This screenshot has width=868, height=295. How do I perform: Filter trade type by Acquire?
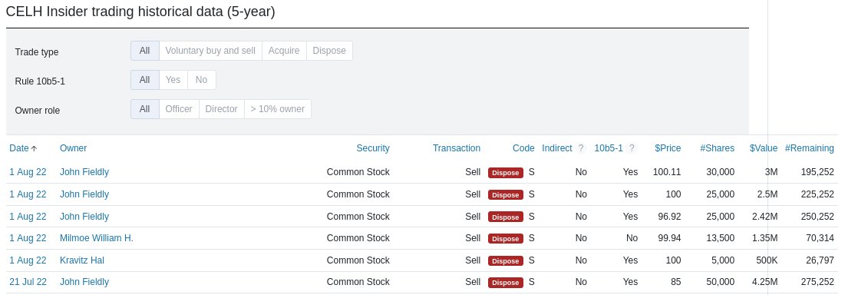pos(284,51)
